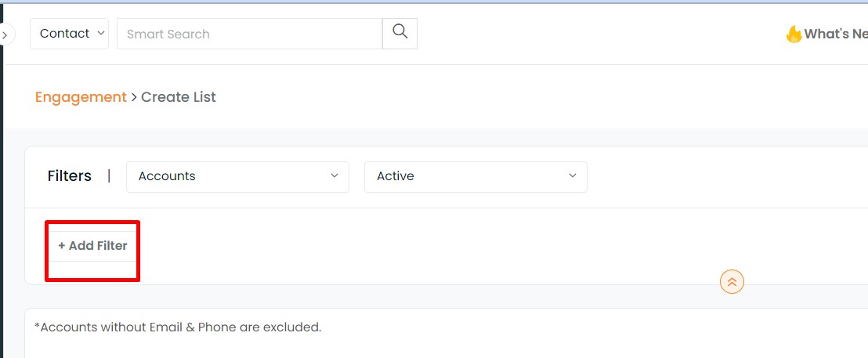The image size is (868, 358).
Task: Click the breadcrumb separator arrow
Action: [x=134, y=97]
